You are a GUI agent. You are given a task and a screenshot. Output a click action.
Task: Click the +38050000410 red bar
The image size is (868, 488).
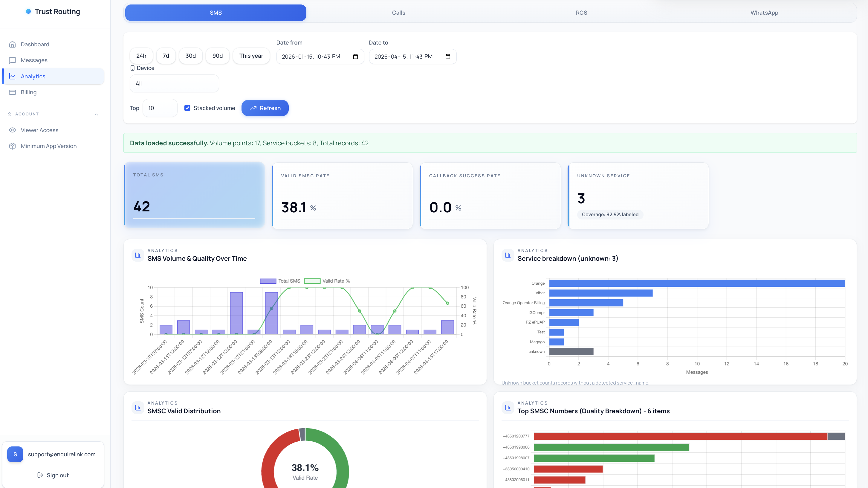point(569,469)
